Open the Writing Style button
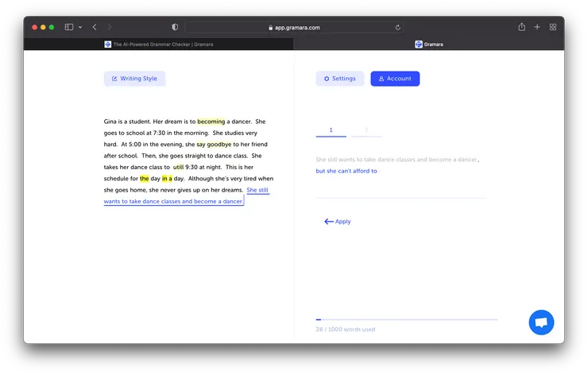The width and height of the screenshot is (588, 375). [134, 79]
